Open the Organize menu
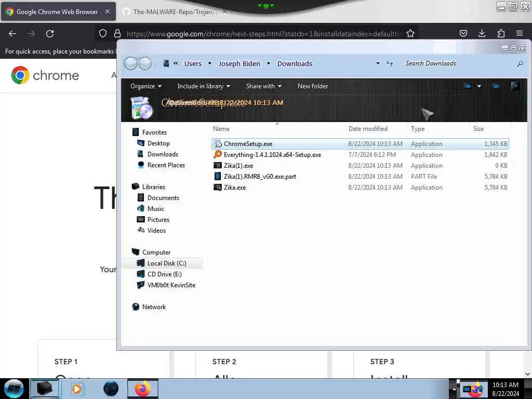Viewport: 532px width, 399px height. pyautogui.click(x=146, y=86)
